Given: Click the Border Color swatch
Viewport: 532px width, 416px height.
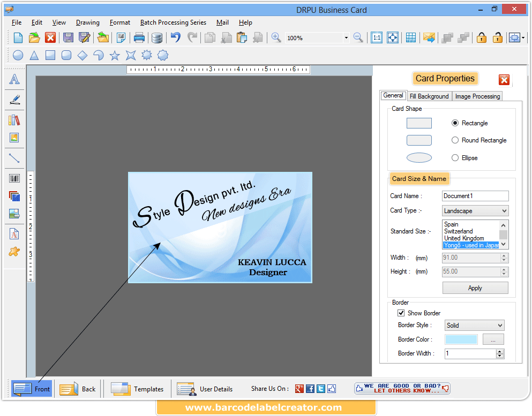Looking at the screenshot, I should [x=461, y=339].
